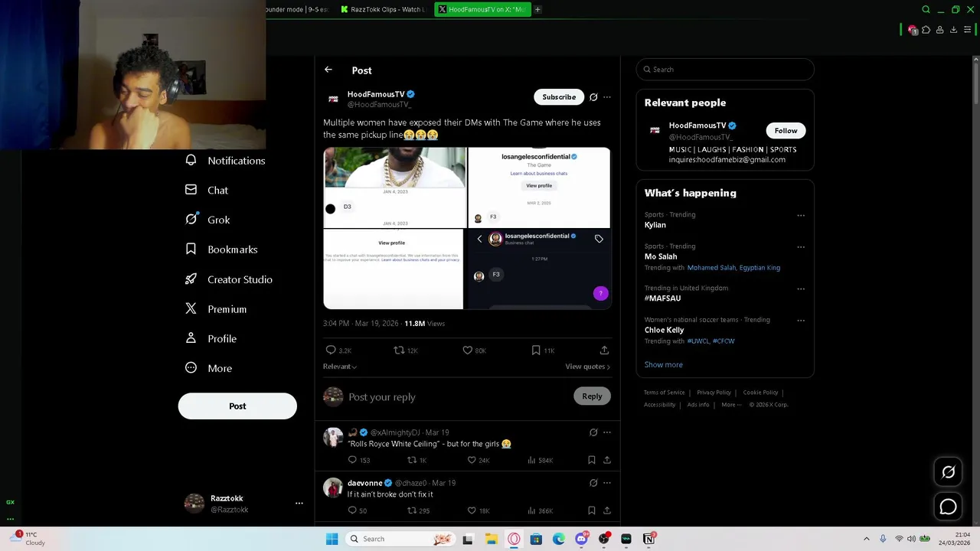980x551 pixels.
Task: Click the Grok icon on HoodFamousTV post
Action: (x=593, y=97)
